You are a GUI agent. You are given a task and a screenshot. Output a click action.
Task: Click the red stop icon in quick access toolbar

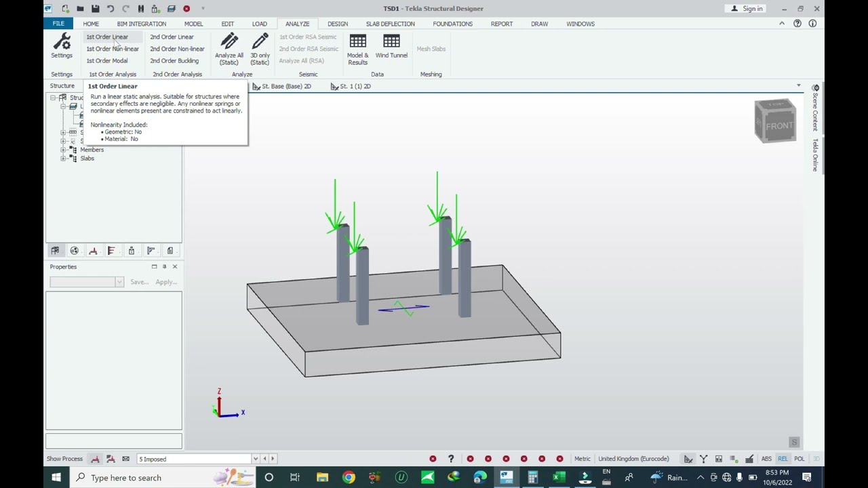(186, 8)
